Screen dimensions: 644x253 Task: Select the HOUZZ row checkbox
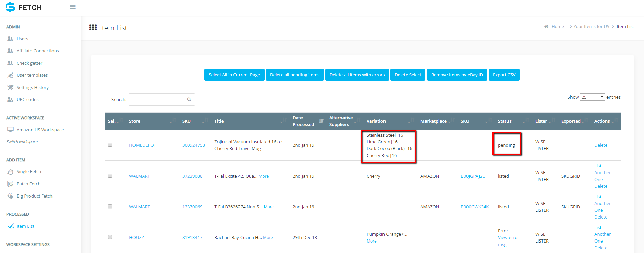pyautogui.click(x=110, y=237)
